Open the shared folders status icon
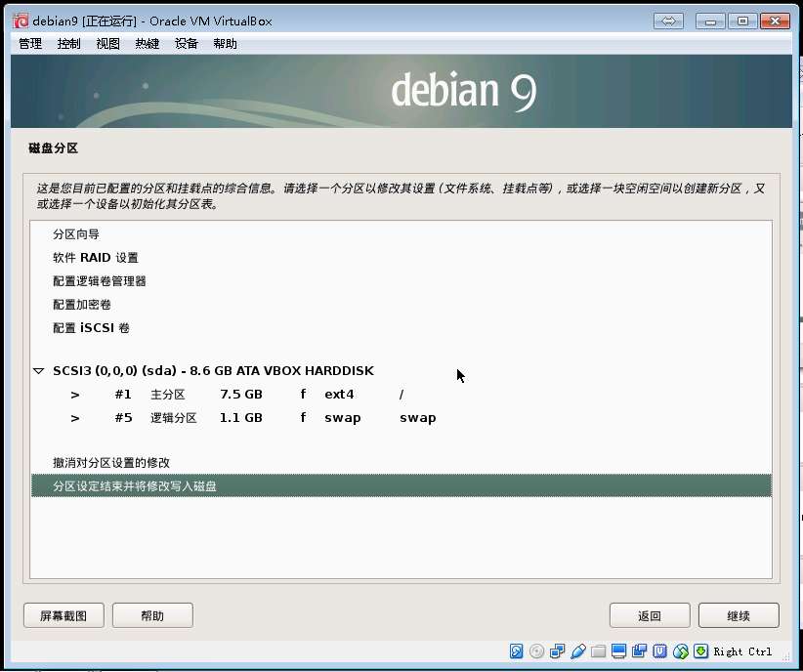The width and height of the screenshot is (803, 672). pyautogui.click(x=598, y=651)
